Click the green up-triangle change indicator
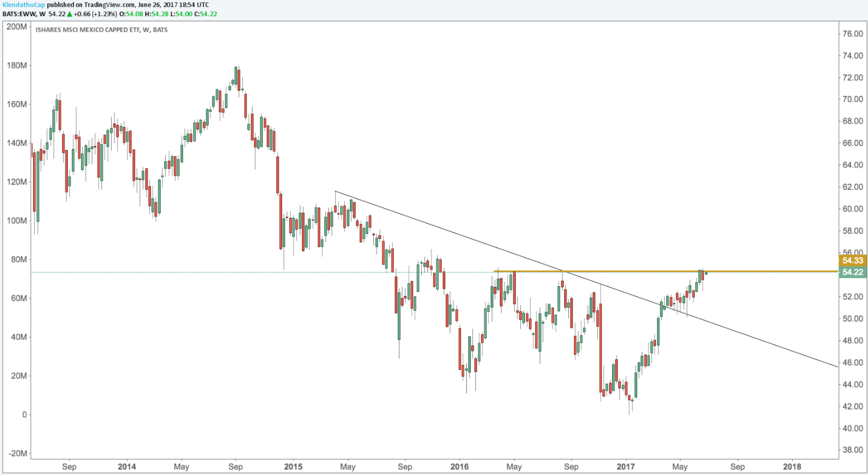 click(70, 14)
